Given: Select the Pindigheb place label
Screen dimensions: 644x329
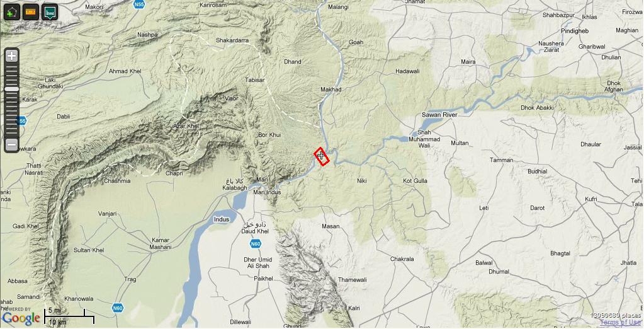Looking at the screenshot, I should pyautogui.click(x=575, y=31).
